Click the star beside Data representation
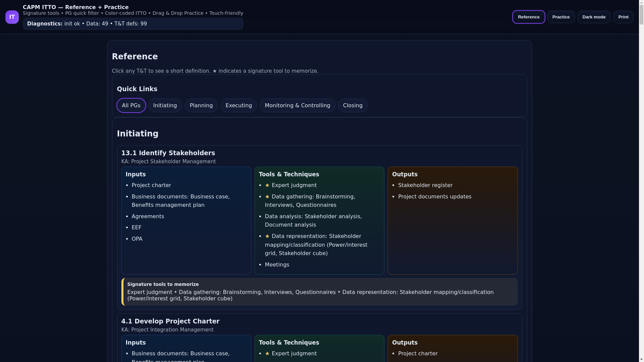The width and height of the screenshot is (644, 362). [267, 236]
